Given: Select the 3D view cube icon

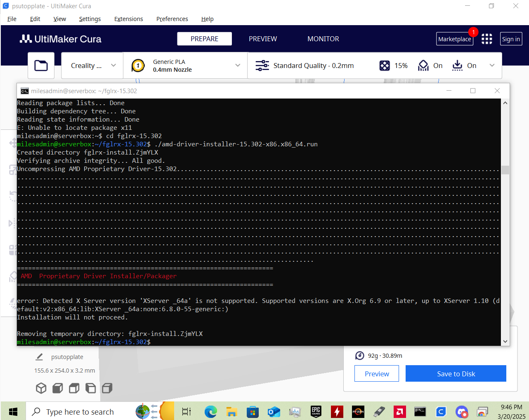Looking at the screenshot, I should coord(41,388).
